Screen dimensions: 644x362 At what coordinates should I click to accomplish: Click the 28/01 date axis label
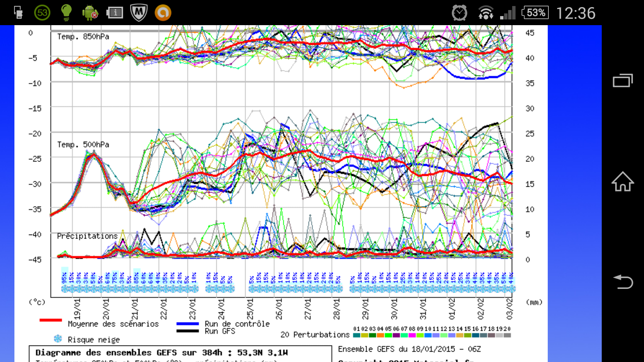[336, 309]
